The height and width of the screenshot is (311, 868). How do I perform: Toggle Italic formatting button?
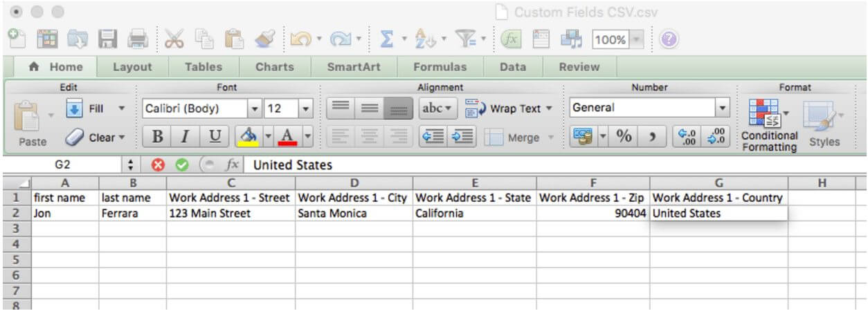[x=186, y=137]
